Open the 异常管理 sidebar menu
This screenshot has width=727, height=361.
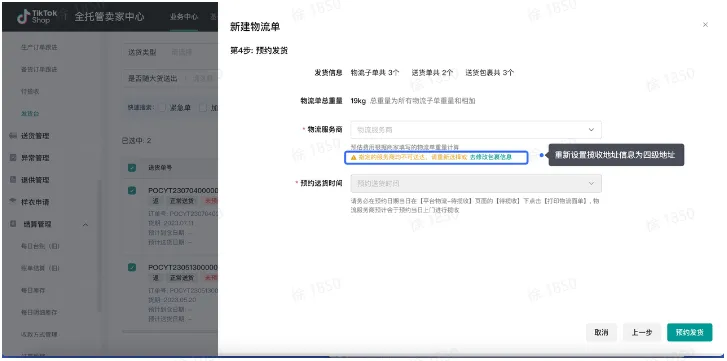point(35,158)
